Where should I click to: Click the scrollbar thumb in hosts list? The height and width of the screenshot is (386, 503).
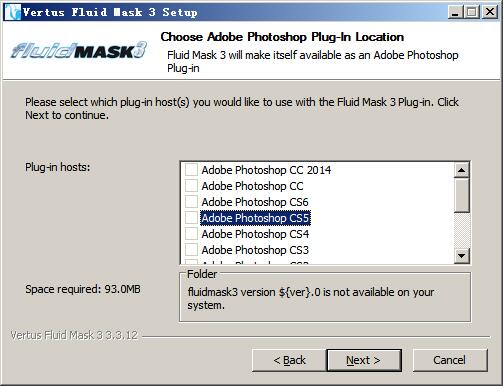pyautogui.click(x=462, y=195)
